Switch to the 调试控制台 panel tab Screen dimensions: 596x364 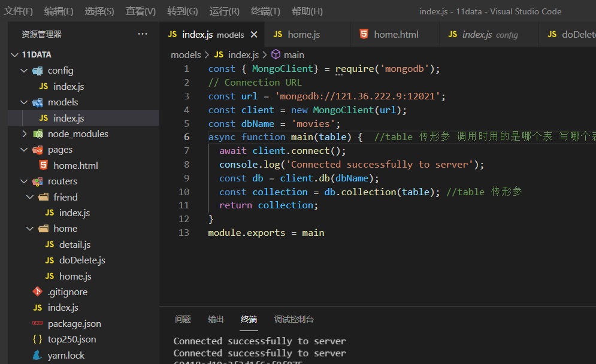pos(294,319)
